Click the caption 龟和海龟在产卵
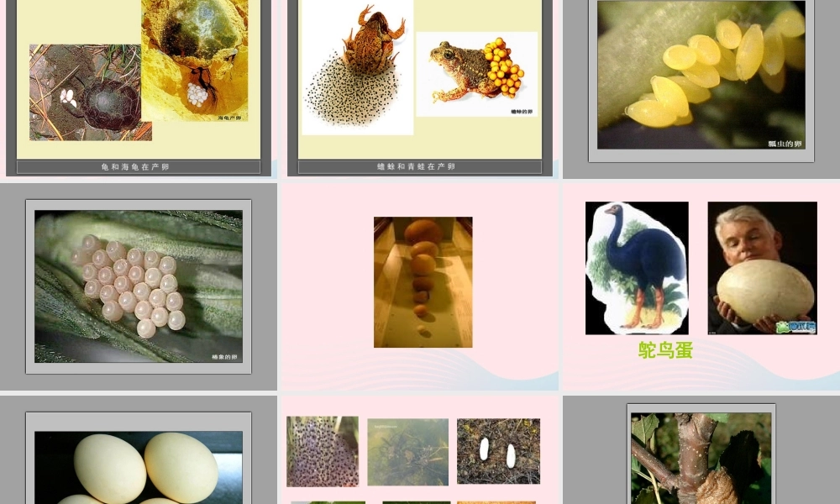840x504 pixels. [x=135, y=167]
